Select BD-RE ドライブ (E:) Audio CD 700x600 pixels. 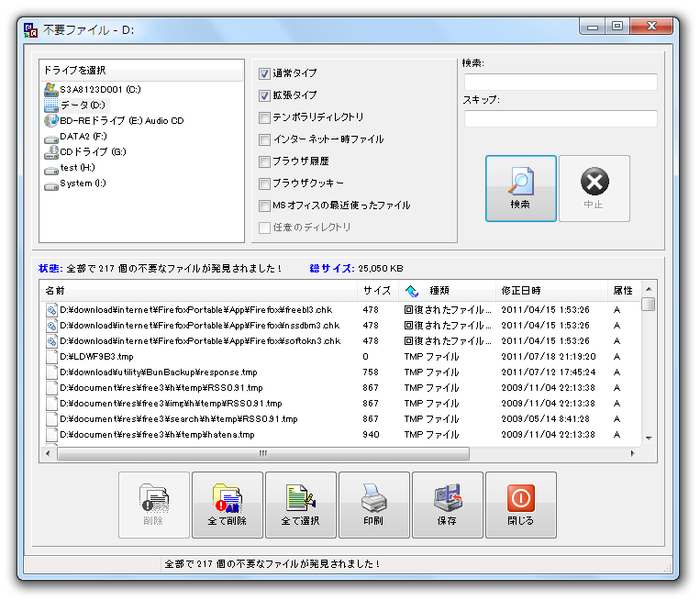coord(114,120)
